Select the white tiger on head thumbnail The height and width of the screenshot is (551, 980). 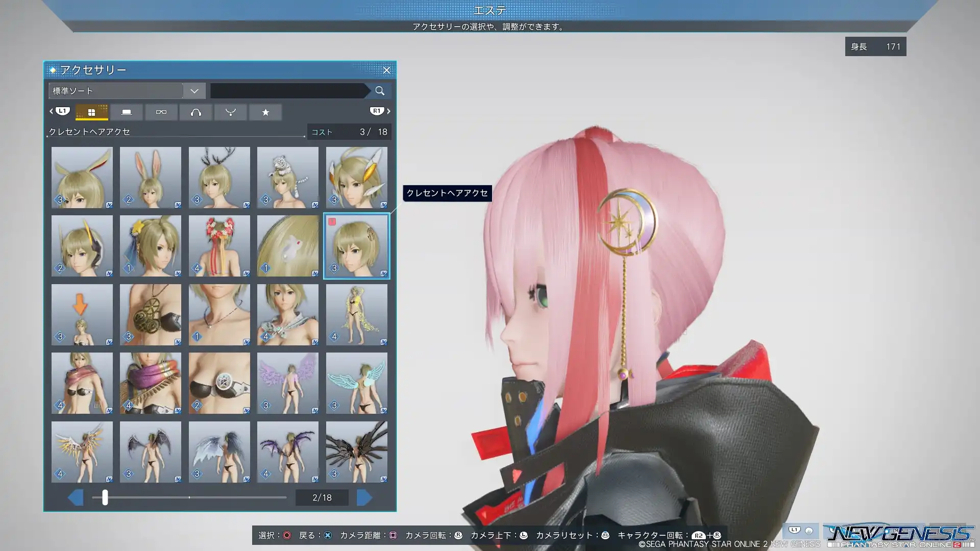(288, 178)
